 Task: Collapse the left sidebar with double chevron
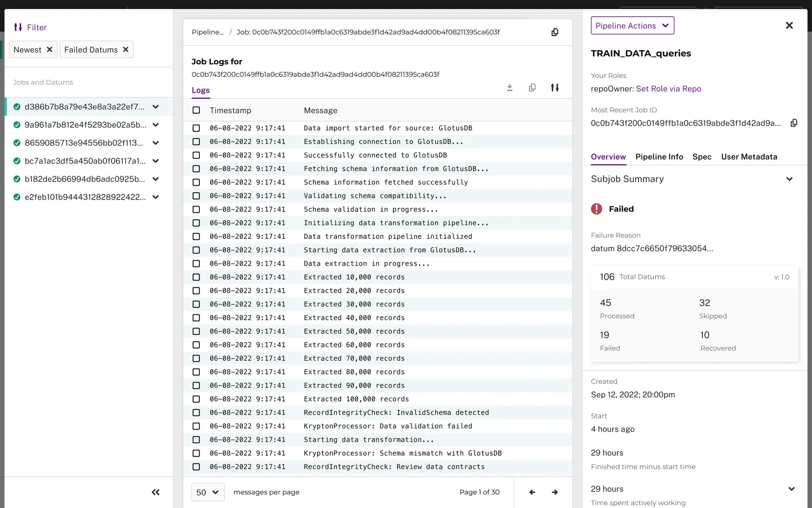coord(156,492)
